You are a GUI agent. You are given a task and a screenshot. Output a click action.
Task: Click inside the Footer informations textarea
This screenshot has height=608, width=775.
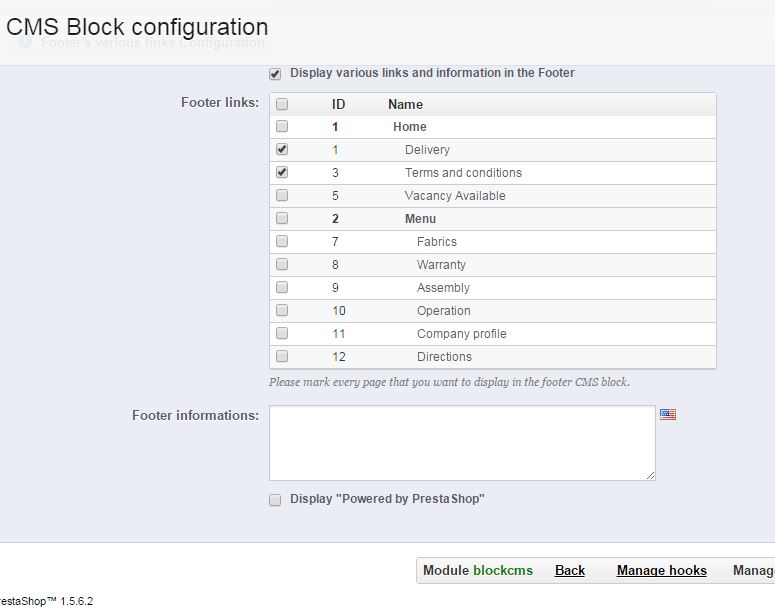pyautogui.click(x=462, y=442)
